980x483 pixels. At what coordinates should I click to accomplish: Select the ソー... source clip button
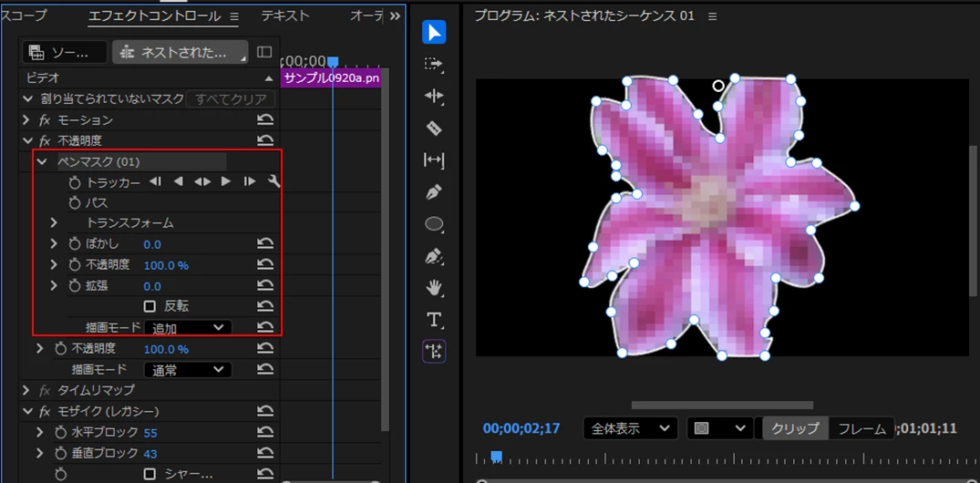65,53
